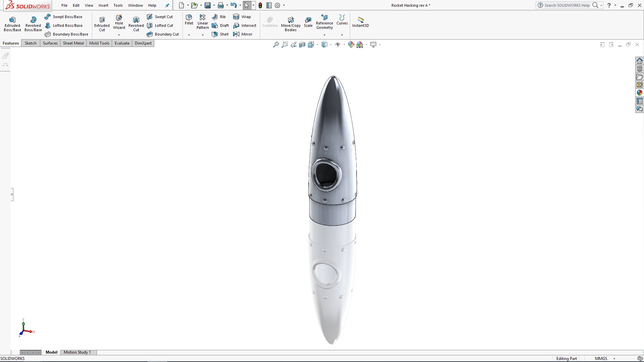Expand the Display Style dropdown arrow
Image resolution: width=644 pixels, height=362 pixels.
[317, 45]
